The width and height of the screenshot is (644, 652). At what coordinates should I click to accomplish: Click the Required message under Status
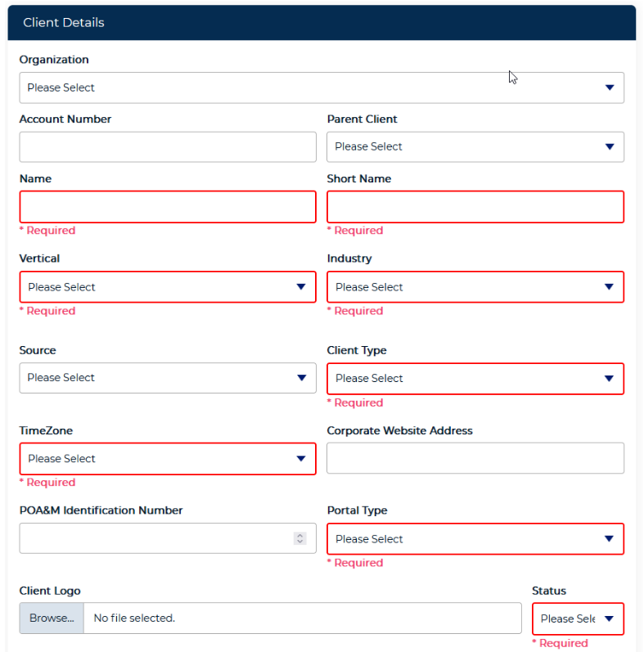[560, 643]
